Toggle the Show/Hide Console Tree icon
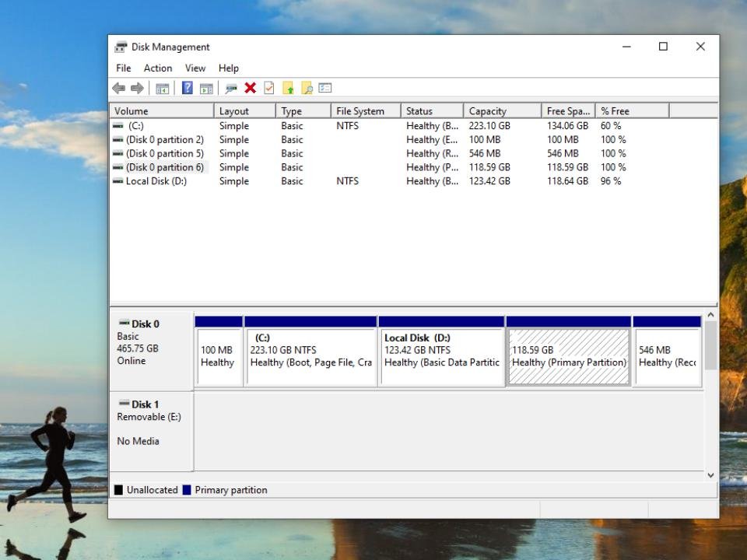This screenshot has height=560, width=747. pyautogui.click(x=162, y=89)
